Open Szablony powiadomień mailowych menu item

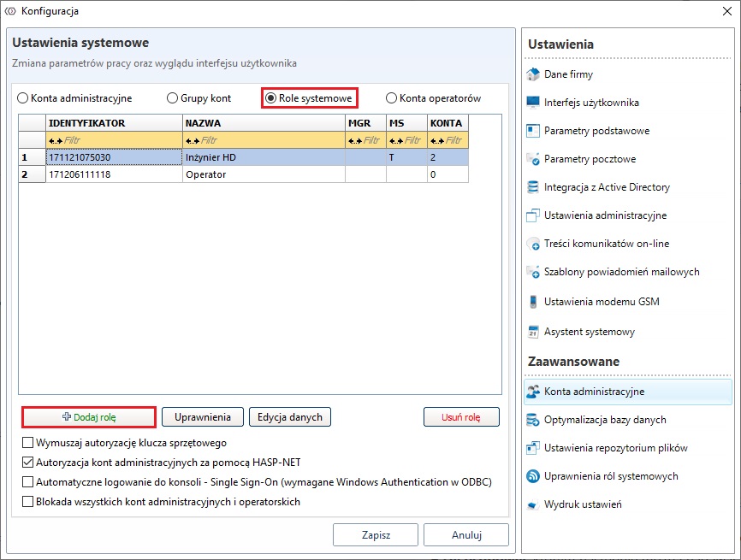click(621, 272)
